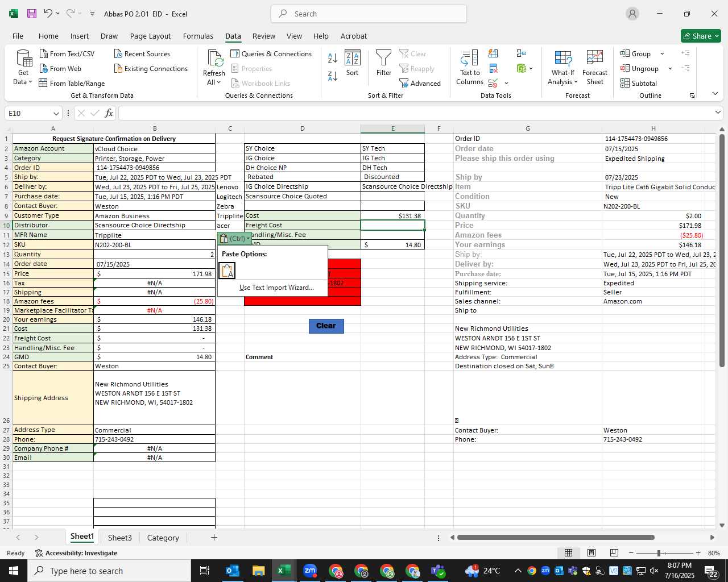The width and height of the screenshot is (728, 582).
Task: Click From Table/Range option
Action: [72, 83]
